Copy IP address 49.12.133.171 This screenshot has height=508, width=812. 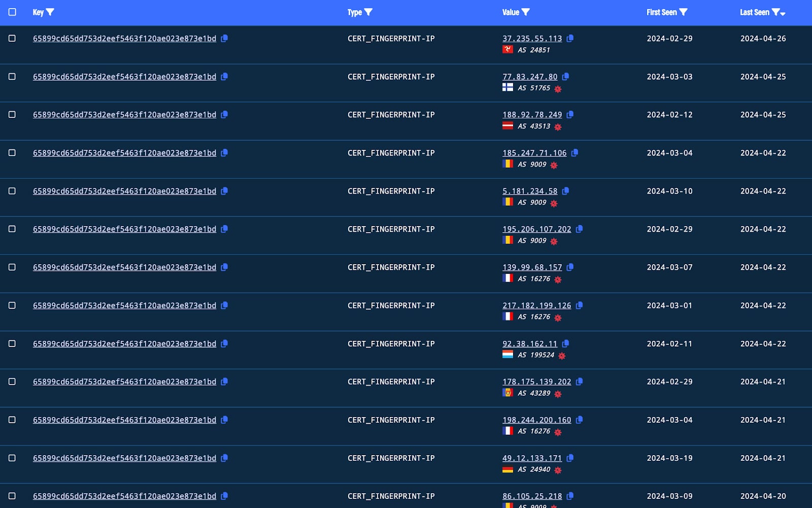click(570, 458)
